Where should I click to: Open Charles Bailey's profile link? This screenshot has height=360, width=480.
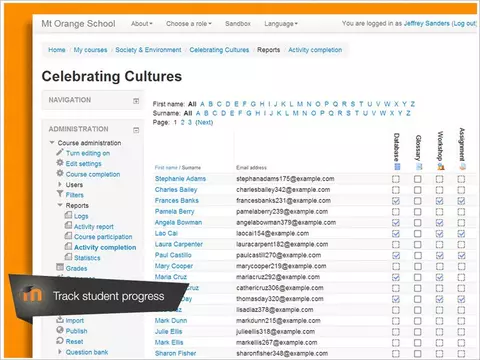pos(176,190)
